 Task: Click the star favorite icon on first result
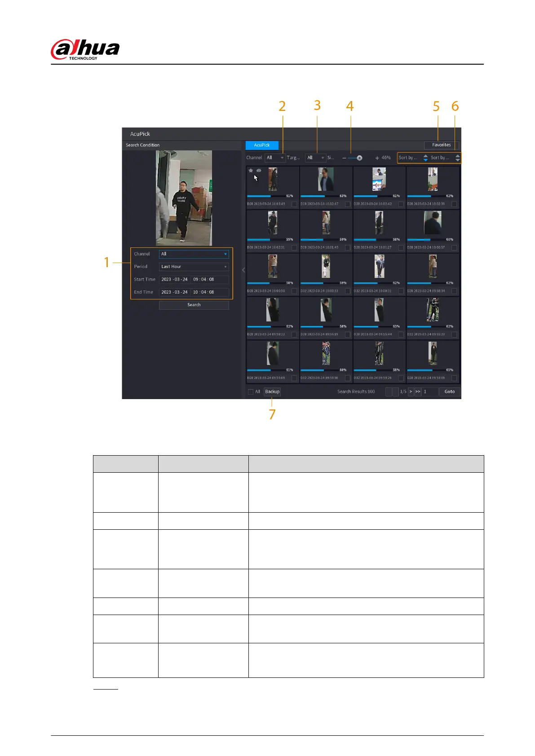[x=251, y=171]
